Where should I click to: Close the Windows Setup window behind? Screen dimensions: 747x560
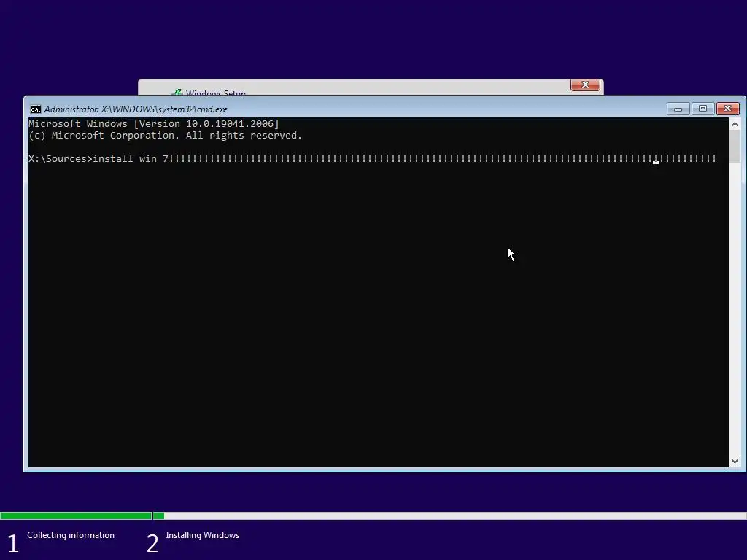(x=585, y=85)
